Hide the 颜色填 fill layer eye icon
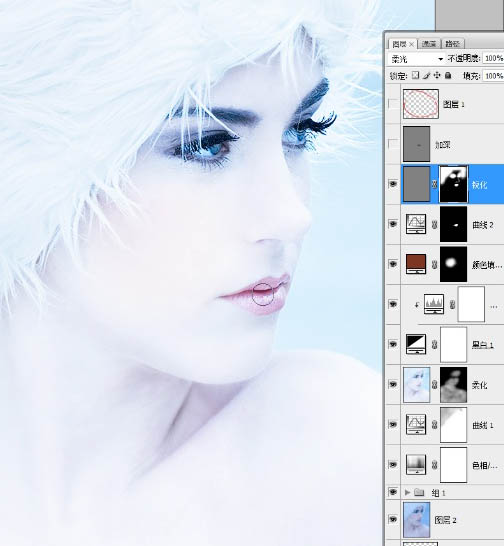This screenshot has width=504, height=546. click(393, 264)
